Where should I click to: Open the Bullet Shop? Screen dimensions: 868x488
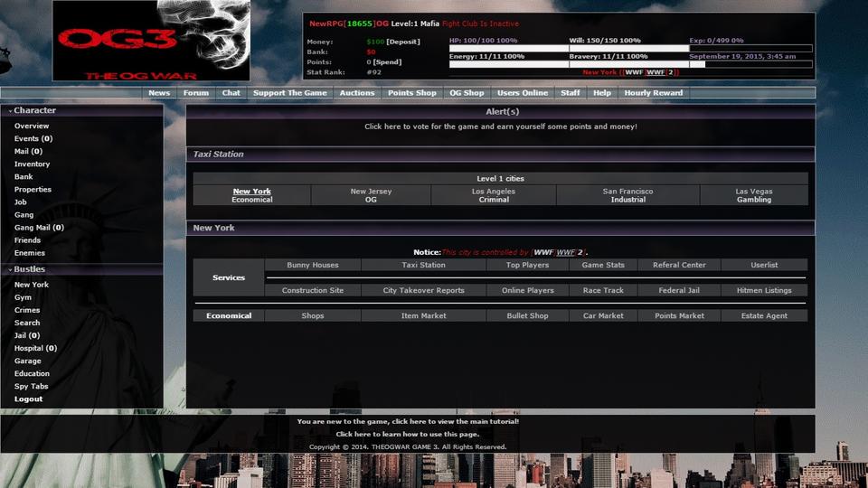tap(527, 316)
